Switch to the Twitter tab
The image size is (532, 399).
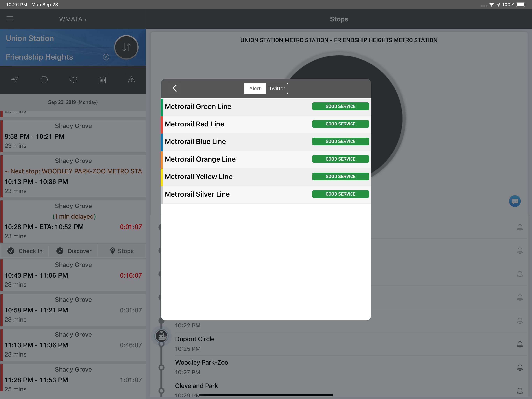277,89
